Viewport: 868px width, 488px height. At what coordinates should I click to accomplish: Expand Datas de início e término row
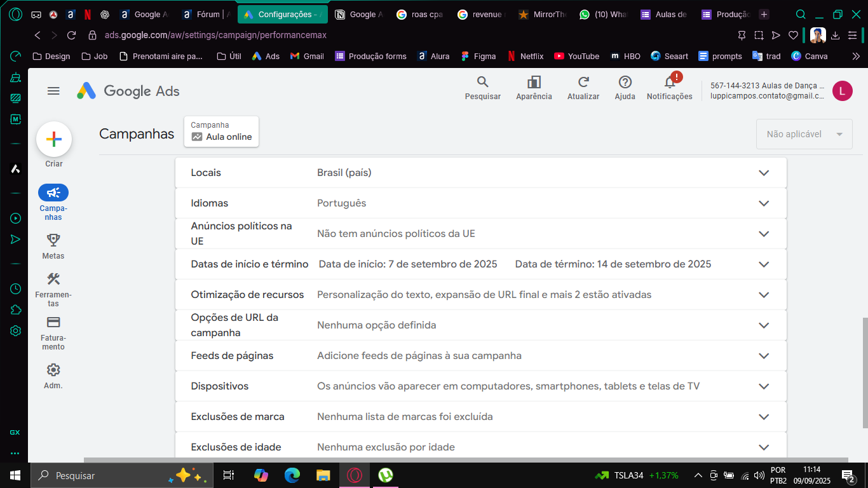480,264
